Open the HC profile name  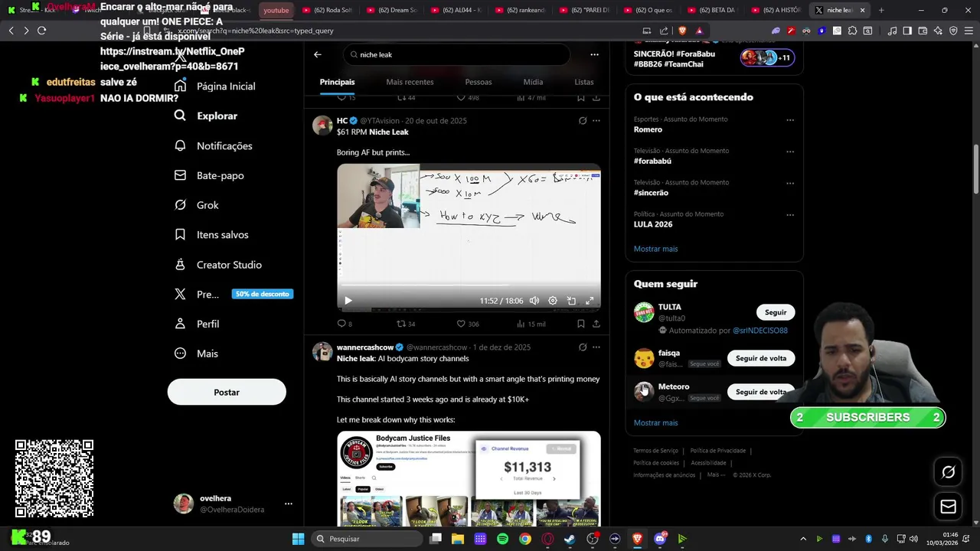pos(342,121)
